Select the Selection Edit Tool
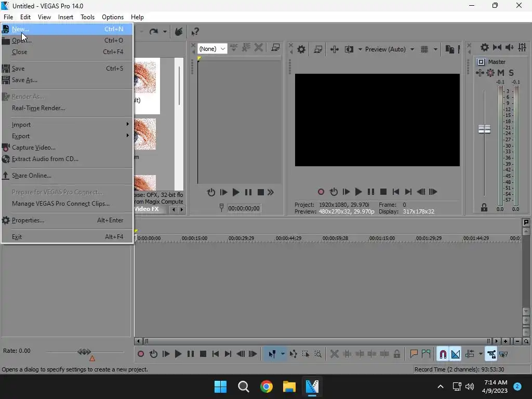The width and height of the screenshot is (532, 399). [x=305, y=354]
